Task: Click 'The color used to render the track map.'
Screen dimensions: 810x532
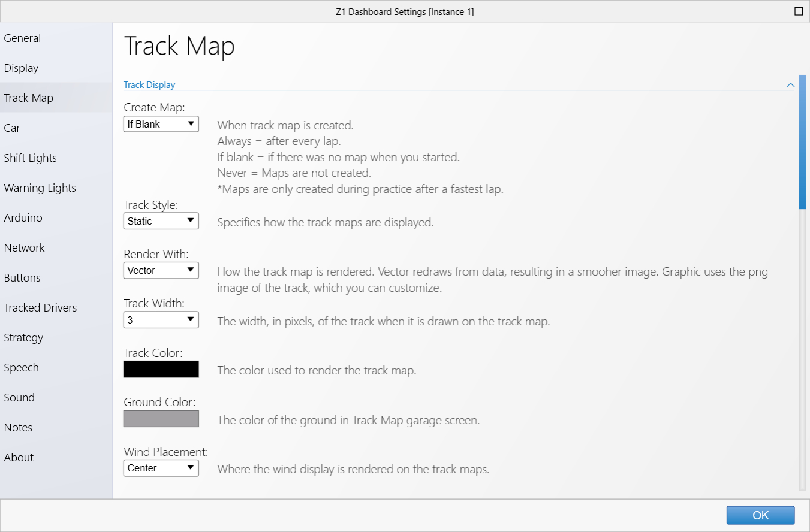Action: point(317,371)
